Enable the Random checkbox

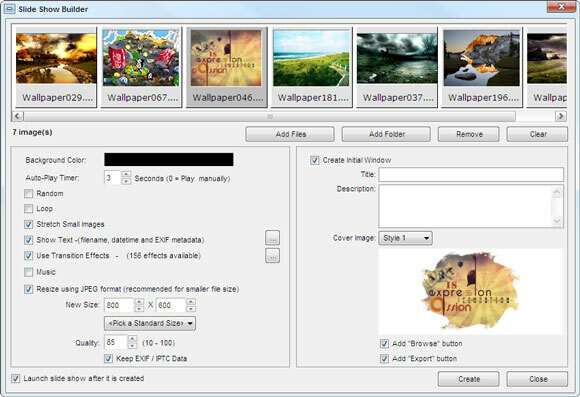[x=28, y=194]
